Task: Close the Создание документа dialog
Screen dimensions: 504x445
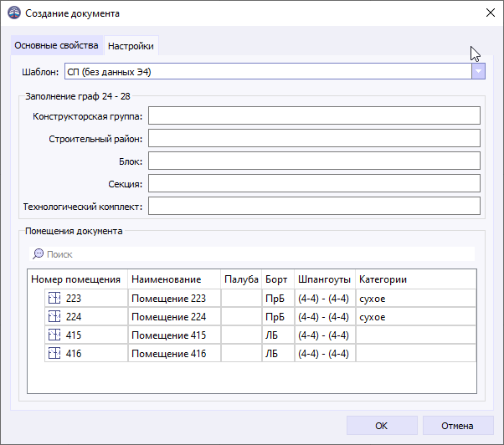Action: click(491, 13)
